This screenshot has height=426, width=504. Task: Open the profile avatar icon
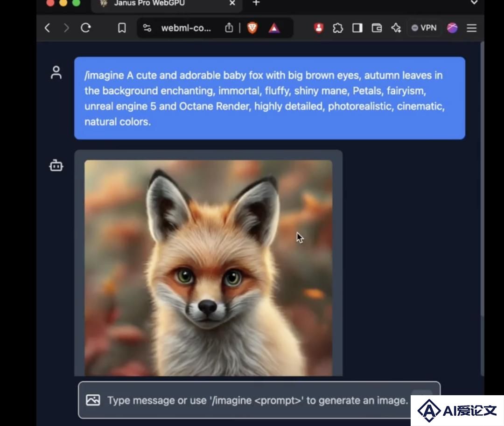452,28
